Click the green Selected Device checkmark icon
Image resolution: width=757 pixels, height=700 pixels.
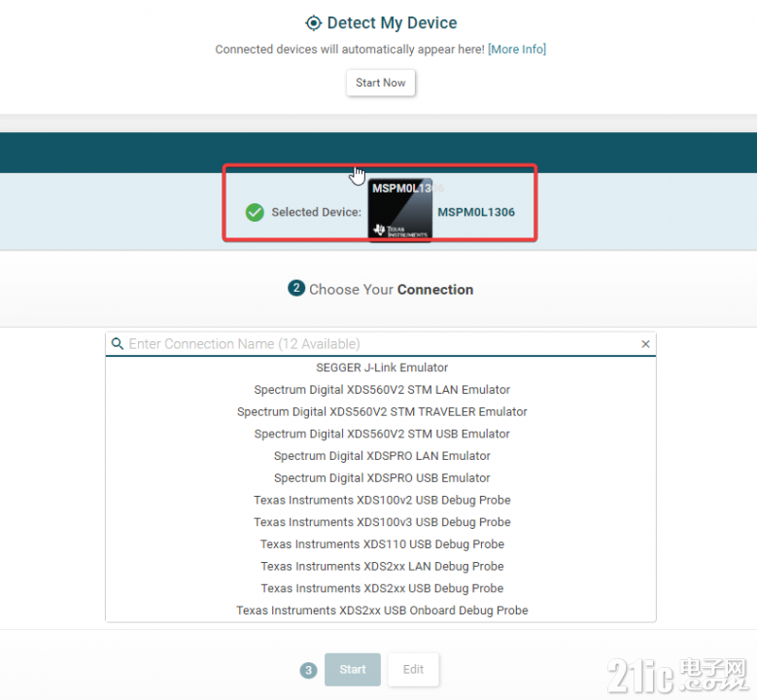point(255,212)
